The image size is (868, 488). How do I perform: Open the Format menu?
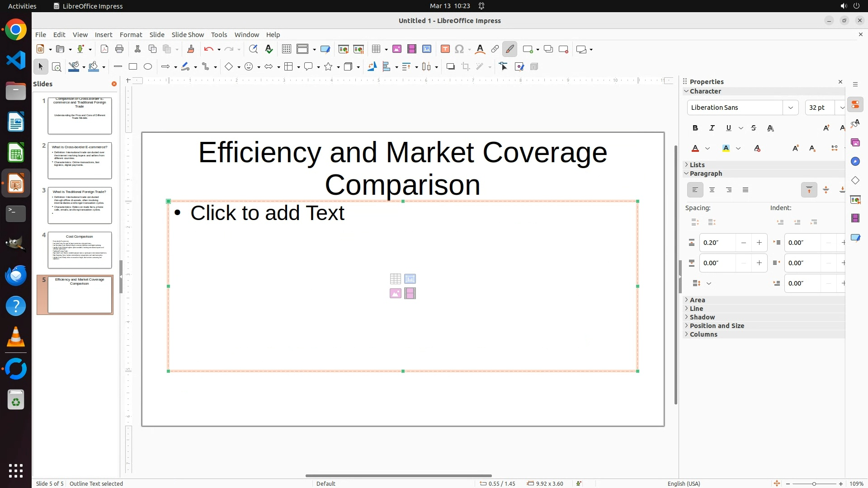(x=131, y=35)
